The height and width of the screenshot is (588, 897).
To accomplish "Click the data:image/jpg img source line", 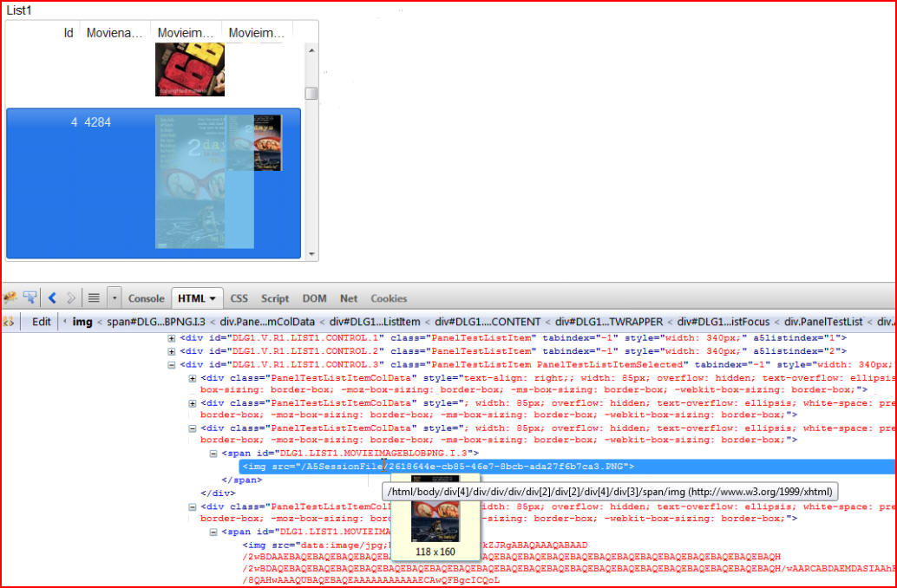I will tap(416, 546).
